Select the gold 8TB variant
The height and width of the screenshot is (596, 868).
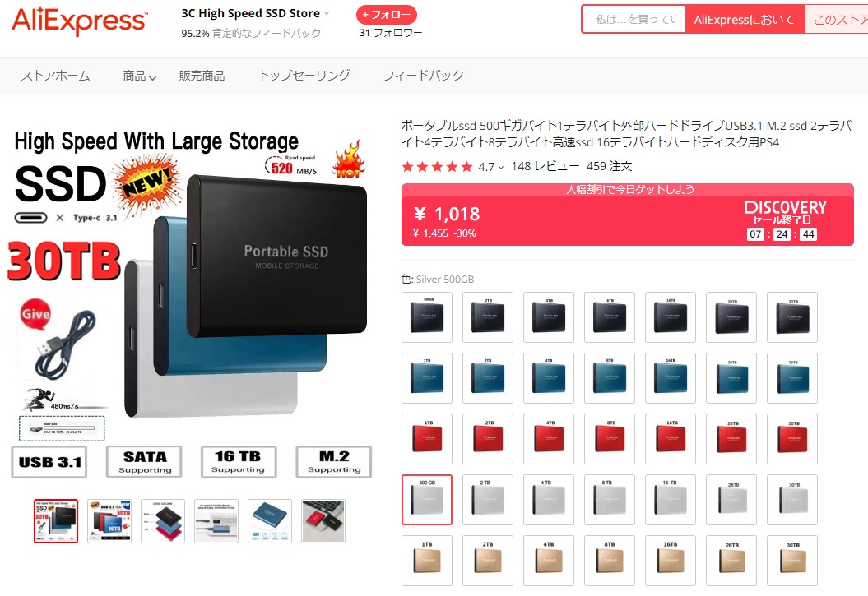pyautogui.click(x=610, y=561)
